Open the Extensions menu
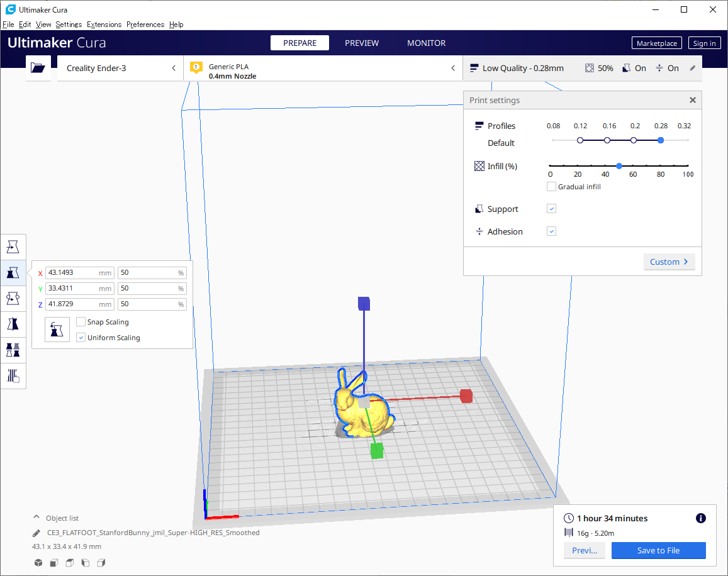Viewport: 728px width, 576px height. tap(104, 25)
